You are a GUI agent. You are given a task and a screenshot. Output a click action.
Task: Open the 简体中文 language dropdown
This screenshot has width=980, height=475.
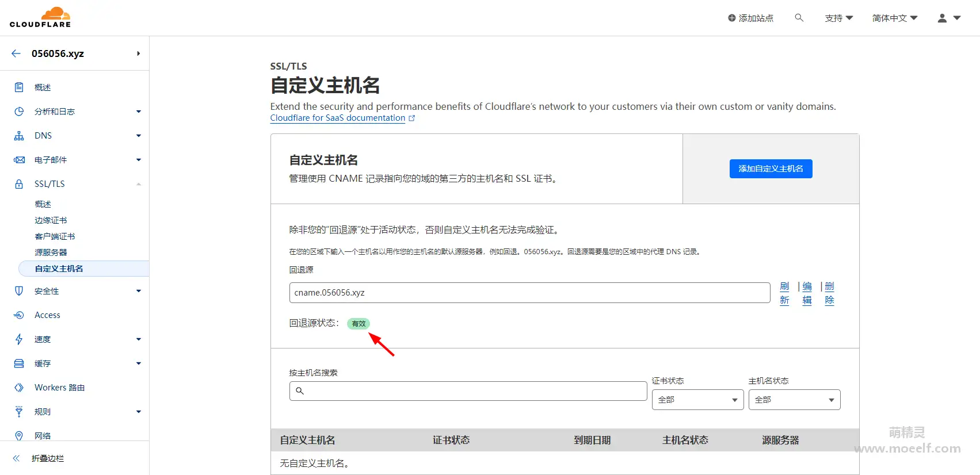click(895, 18)
